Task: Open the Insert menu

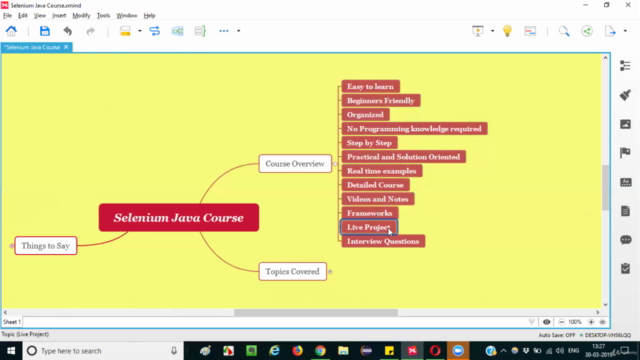Action: [59, 16]
